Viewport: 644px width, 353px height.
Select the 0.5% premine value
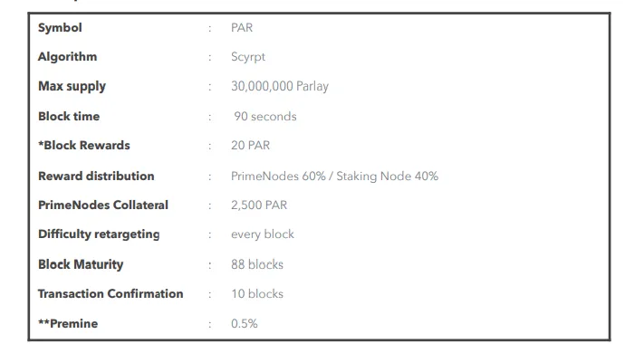point(244,324)
